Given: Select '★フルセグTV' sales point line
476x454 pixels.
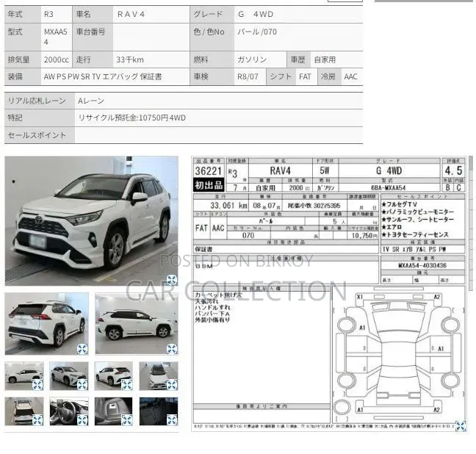Looking at the screenshot, I should click(400, 204).
